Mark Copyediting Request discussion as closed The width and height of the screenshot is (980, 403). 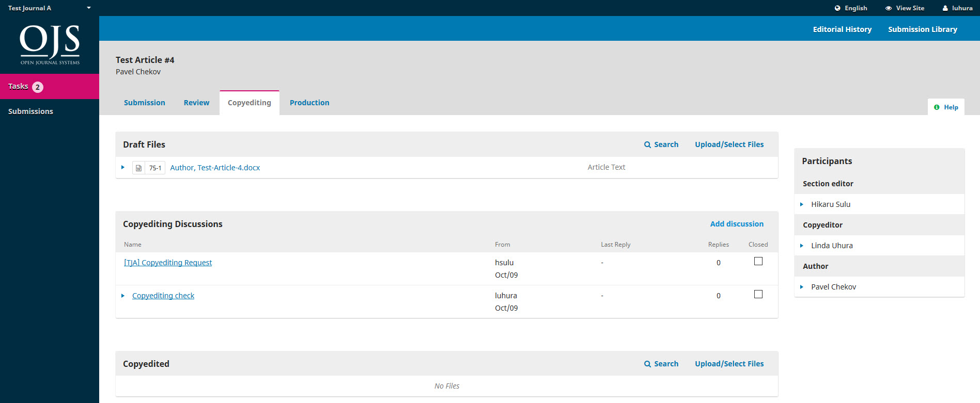tap(758, 262)
